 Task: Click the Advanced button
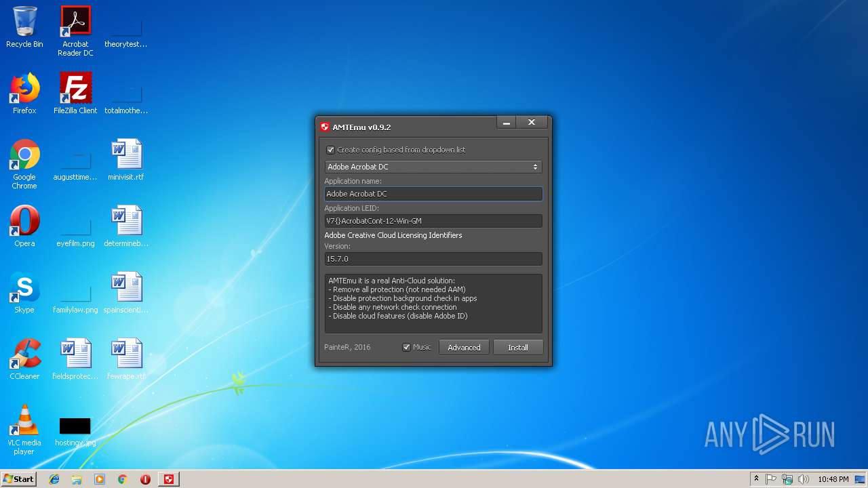[x=464, y=347]
